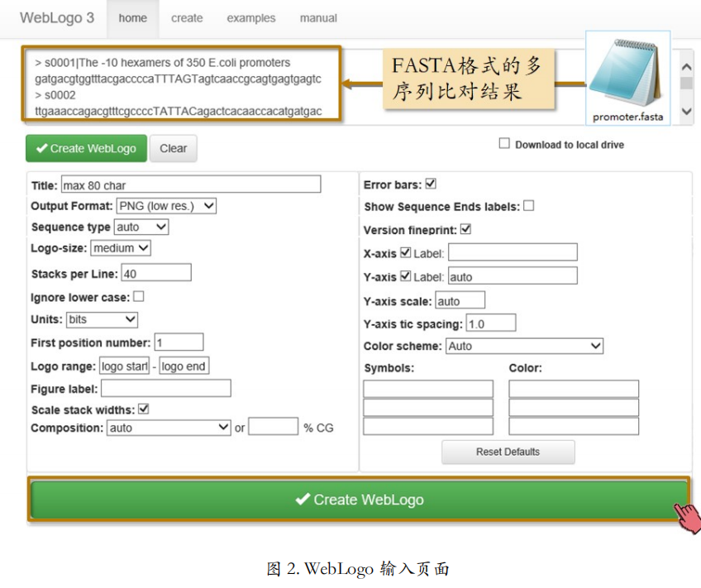
Task: Click the Figure label input field
Action: [166, 388]
